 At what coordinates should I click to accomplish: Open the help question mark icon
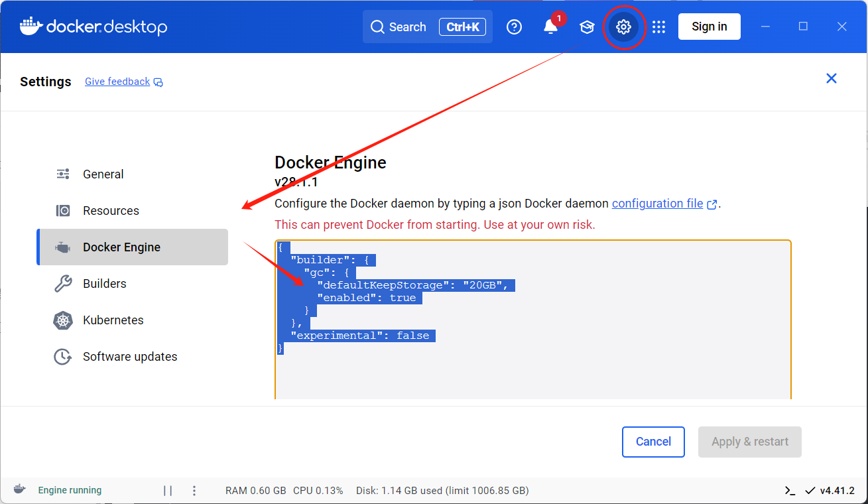(x=514, y=27)
